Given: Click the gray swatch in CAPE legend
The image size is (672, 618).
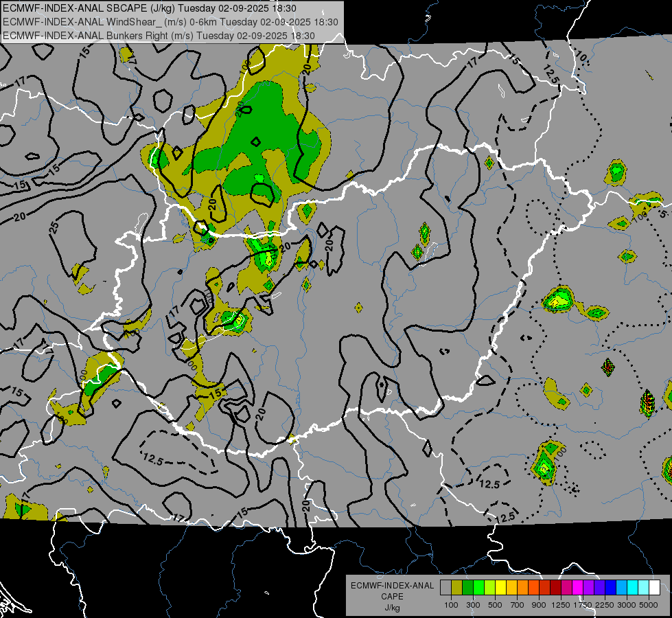Looking at the screenshot, I should [x=445, y=587].
